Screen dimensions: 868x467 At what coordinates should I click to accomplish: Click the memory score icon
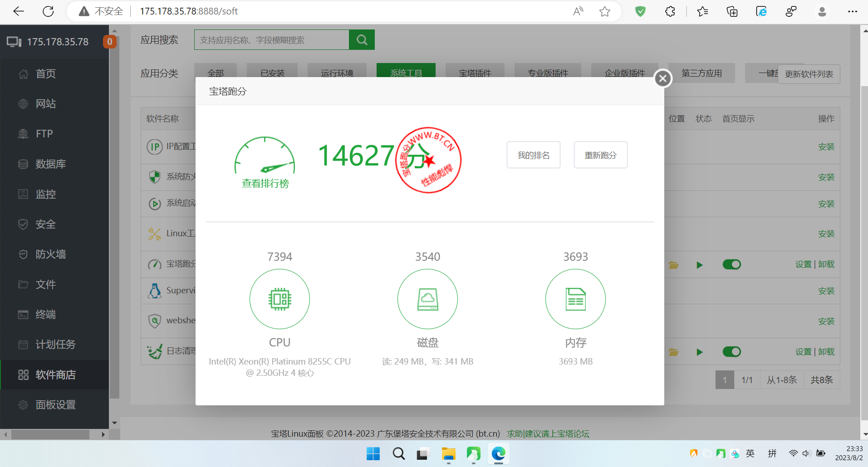pos(575,299)
